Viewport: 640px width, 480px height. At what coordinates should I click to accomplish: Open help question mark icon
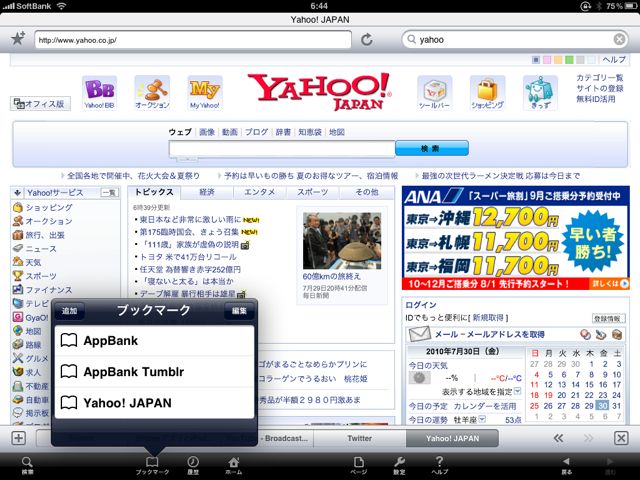click(x=439, y=466)
